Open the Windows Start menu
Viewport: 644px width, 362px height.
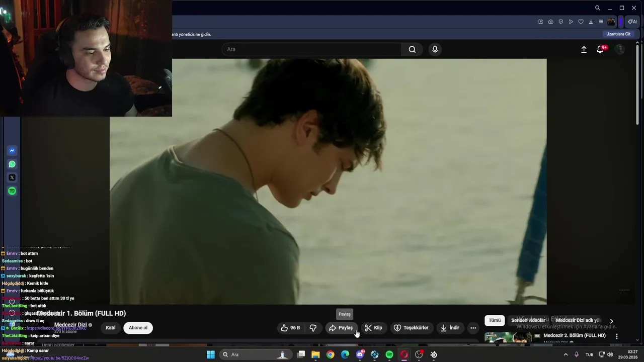(x=211, y=354)
